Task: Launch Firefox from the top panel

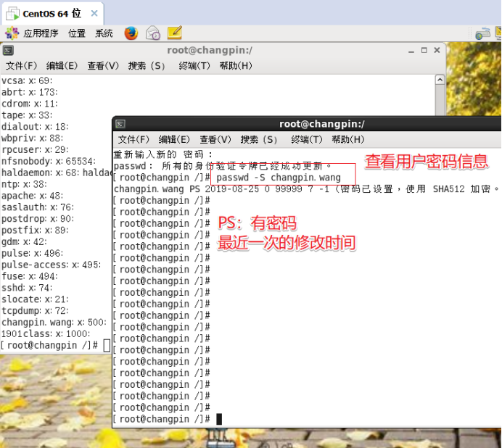Action: (x=131, y=33)
